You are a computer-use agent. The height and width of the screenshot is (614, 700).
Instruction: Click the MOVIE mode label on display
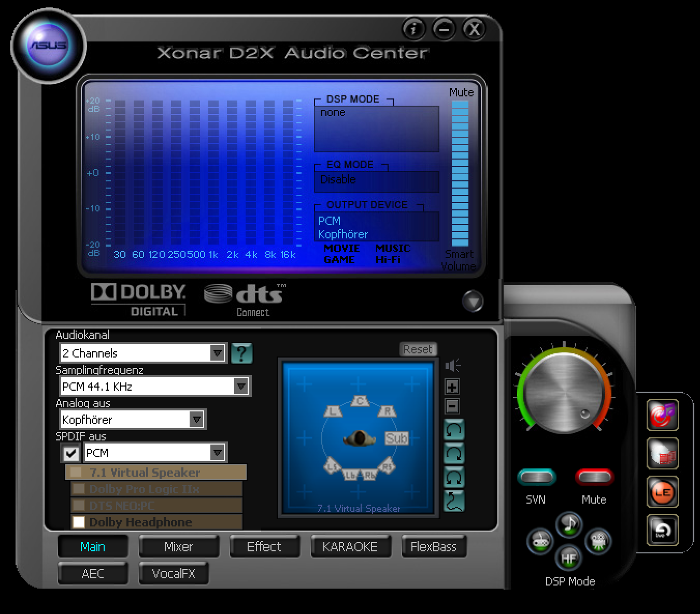341,248
